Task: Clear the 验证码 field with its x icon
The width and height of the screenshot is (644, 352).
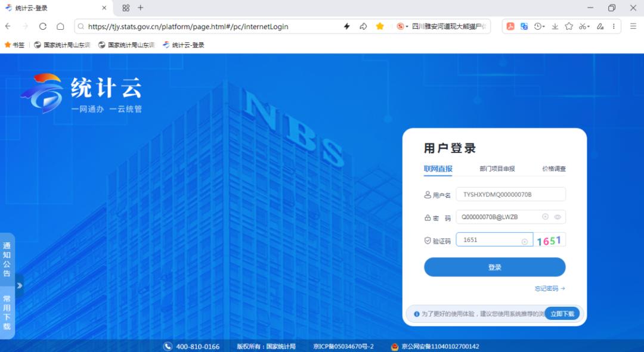Action: (525, 242)
